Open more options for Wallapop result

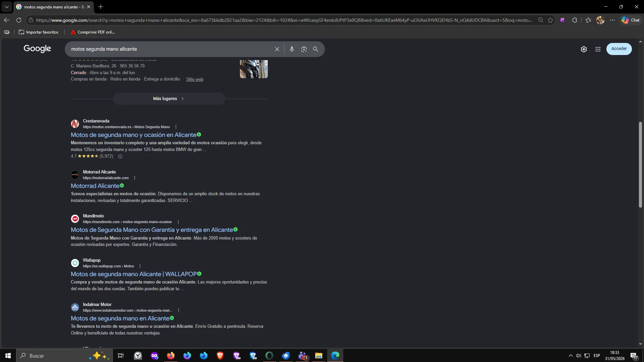click(140, 266)
